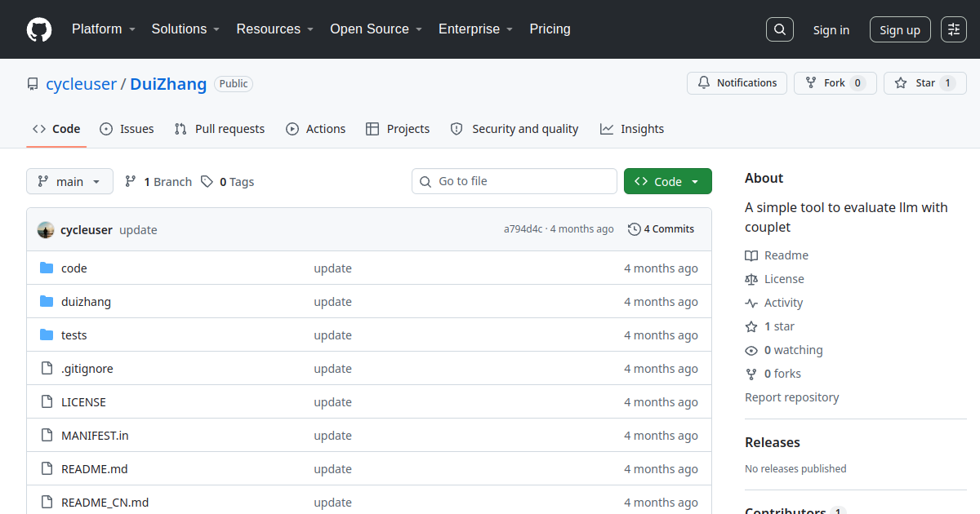Switch to the Issues tab

(127, 129)
